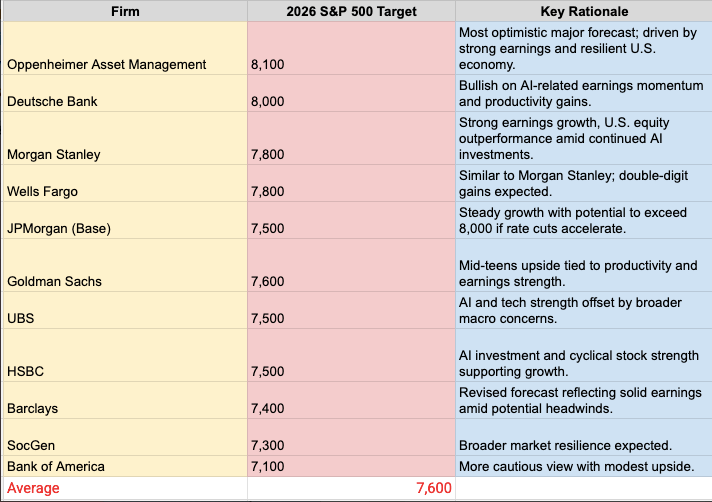Click the 'Revised forecast reflecting solid earnings' rationale
Viewport: 712px width, 502px height.
584,400
